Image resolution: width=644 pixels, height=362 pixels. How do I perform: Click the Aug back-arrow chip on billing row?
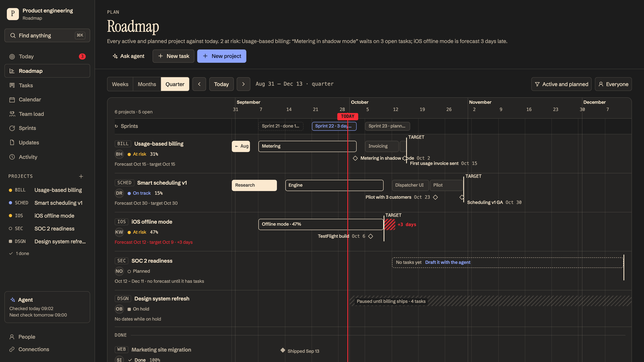[x=241, y=146]
